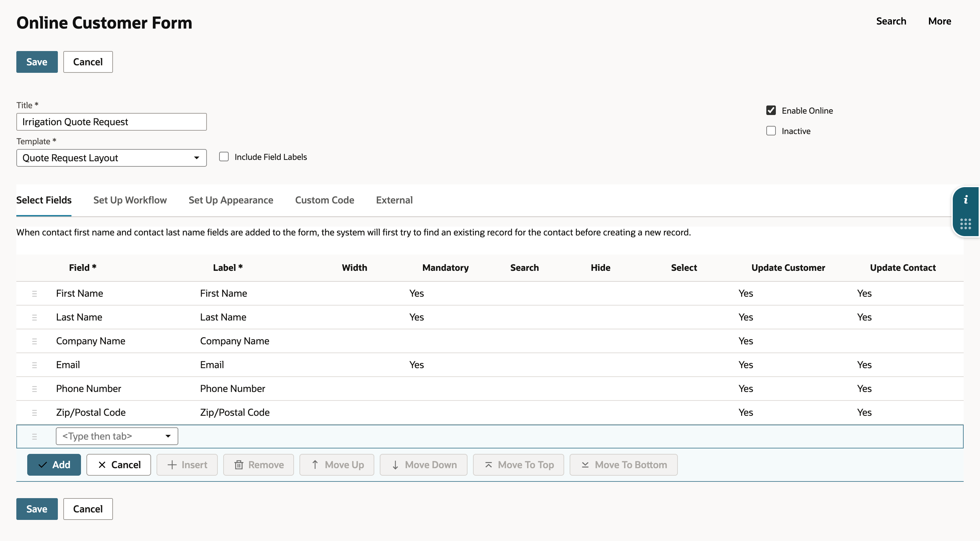980x541 pixels.
Task: Click the Move To Bottom button
Action: tap(623, 465)
